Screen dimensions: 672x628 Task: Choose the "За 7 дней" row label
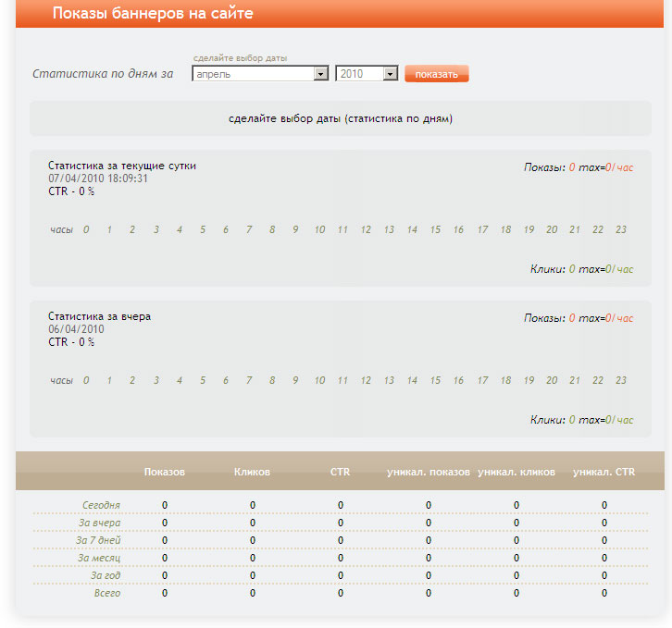[98, 540]
